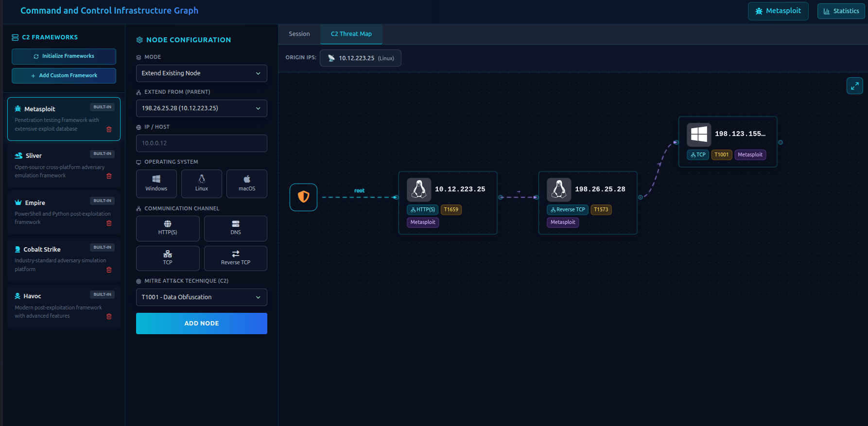Viewport: 868px width, 426px height.
Task: Click the Empire crown icon
Action: [18, 203]
